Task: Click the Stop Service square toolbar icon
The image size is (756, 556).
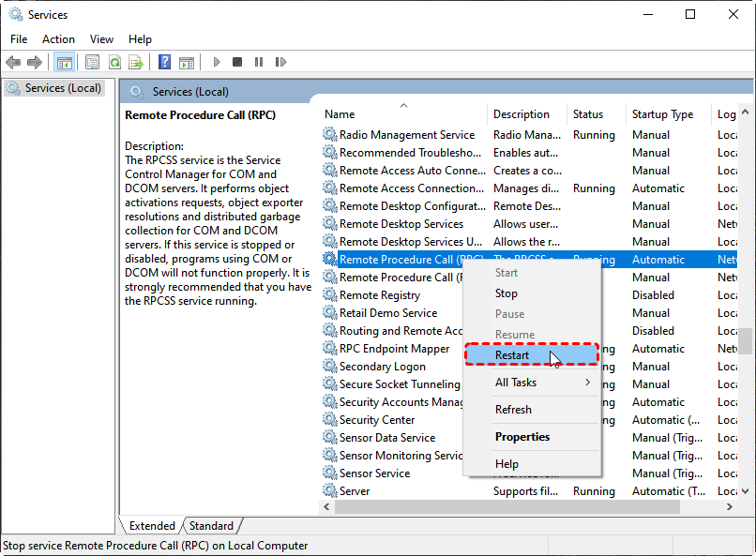Action: click(237, 63)
